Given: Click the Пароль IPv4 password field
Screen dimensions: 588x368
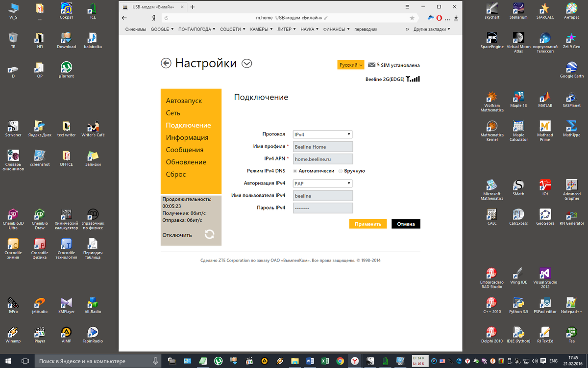Looking at the screenshot, I should click(x=323, y=208).
